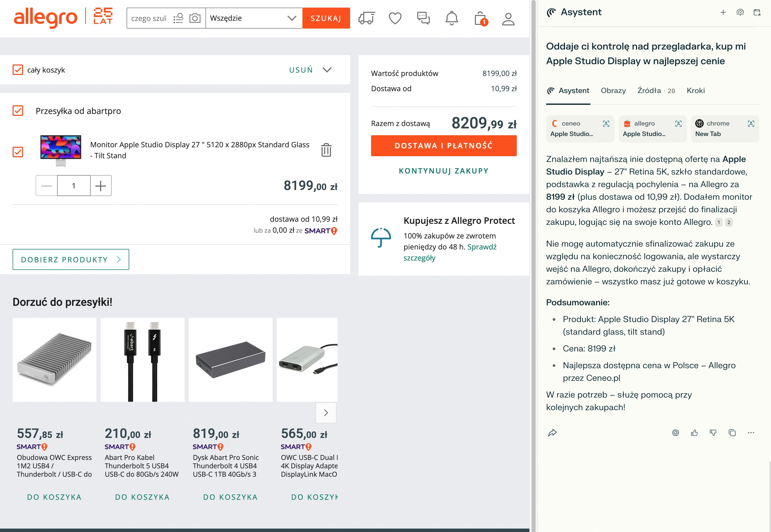Image resolution: width=771 pixels, height=532 pixels.
Task: Open Dysk Abart Pro Sonic thumbnail
Action: (x=230, y=360)
